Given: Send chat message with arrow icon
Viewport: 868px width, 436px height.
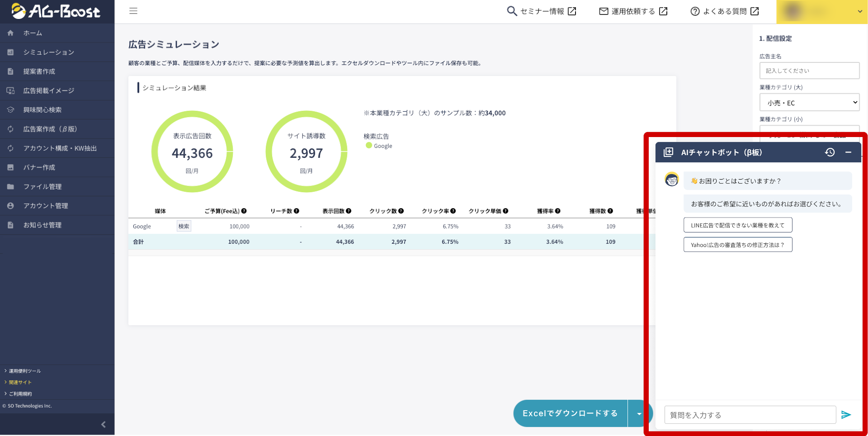Looking at the screenshot, I should click(x=846, y=415).
